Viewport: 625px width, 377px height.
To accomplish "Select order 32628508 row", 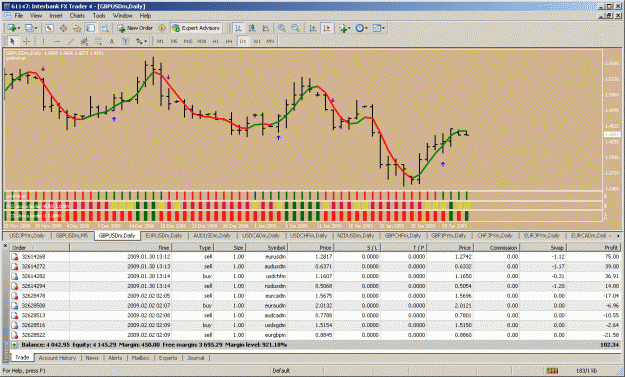I will (x=315, y=306).
